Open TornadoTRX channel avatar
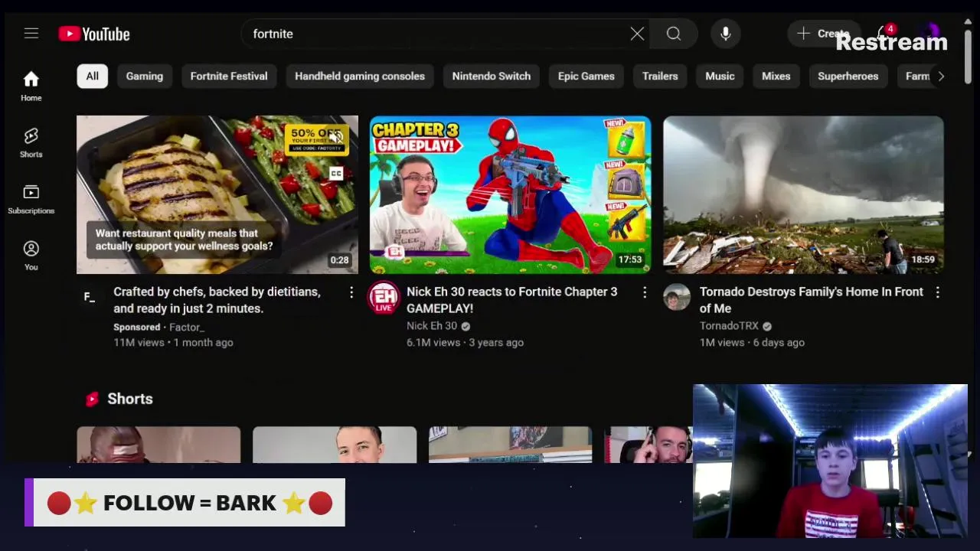980x551 pixels. tap(677, 297)
